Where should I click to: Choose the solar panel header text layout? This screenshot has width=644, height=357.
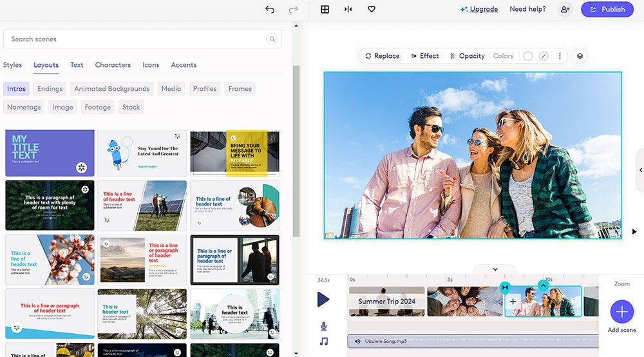[x=142, y=206]
